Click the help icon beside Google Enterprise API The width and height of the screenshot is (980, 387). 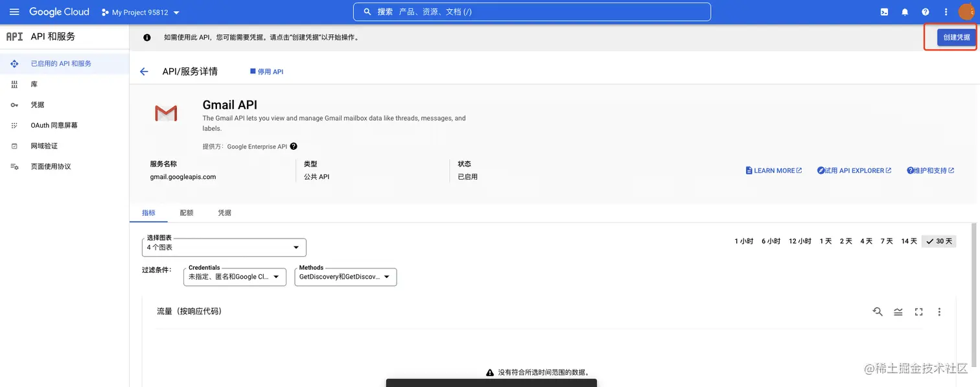tap(294, 147)
